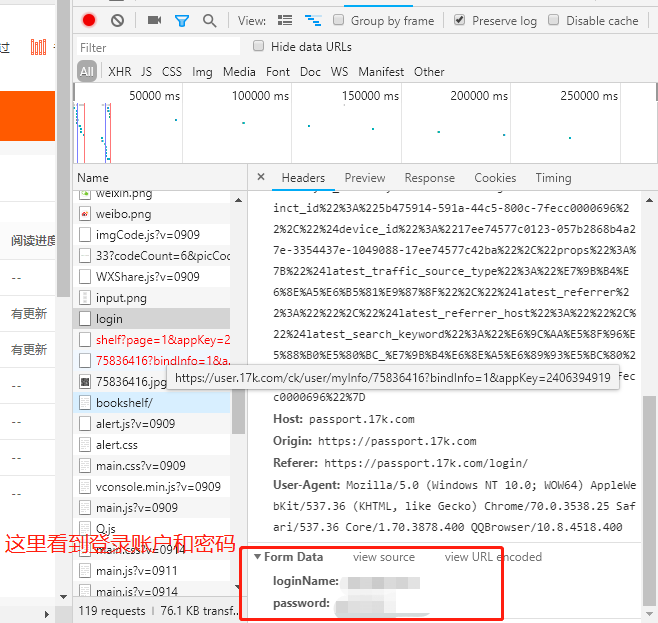Close the request details pane

click(x=261, y=177)
